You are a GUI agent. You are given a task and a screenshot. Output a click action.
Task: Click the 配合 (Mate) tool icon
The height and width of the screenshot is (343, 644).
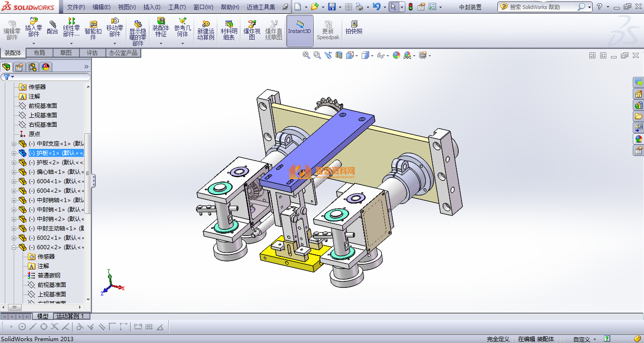52,27
